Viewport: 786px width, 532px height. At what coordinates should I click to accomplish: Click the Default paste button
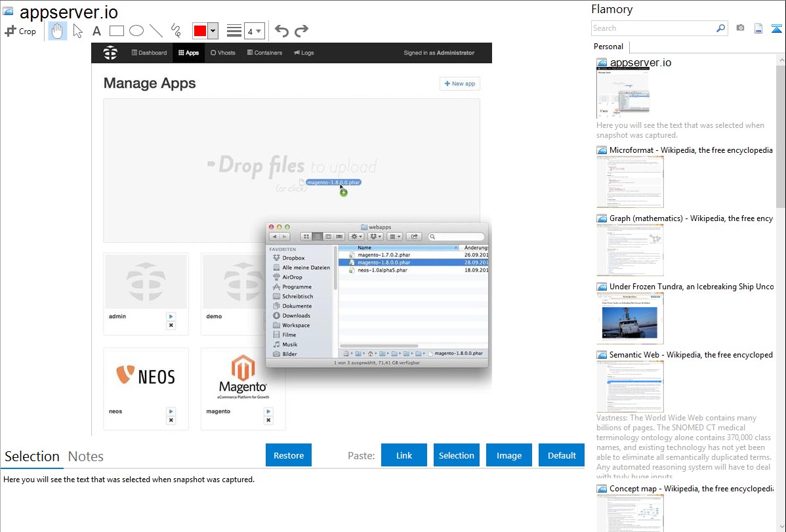tap(562, 455)
